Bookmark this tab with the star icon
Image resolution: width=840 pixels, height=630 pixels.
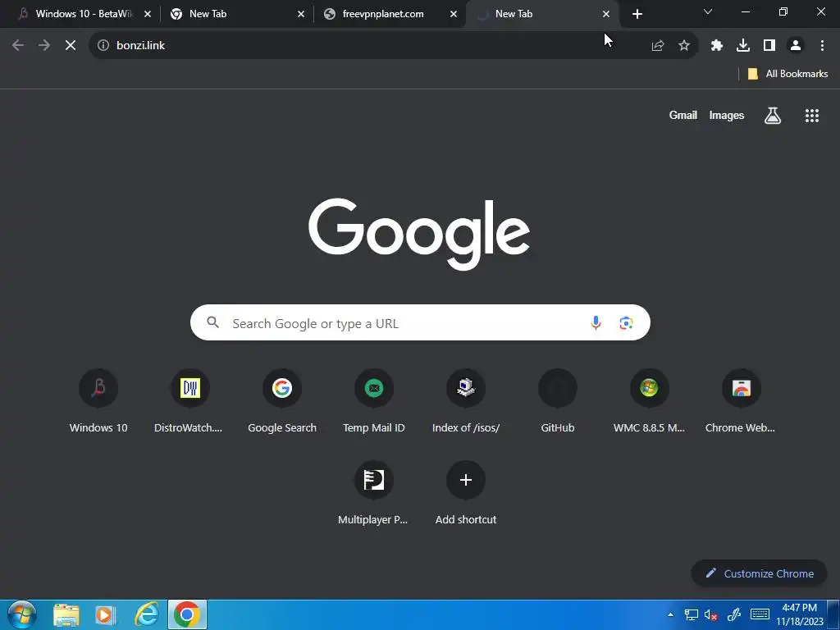(684, 46)
